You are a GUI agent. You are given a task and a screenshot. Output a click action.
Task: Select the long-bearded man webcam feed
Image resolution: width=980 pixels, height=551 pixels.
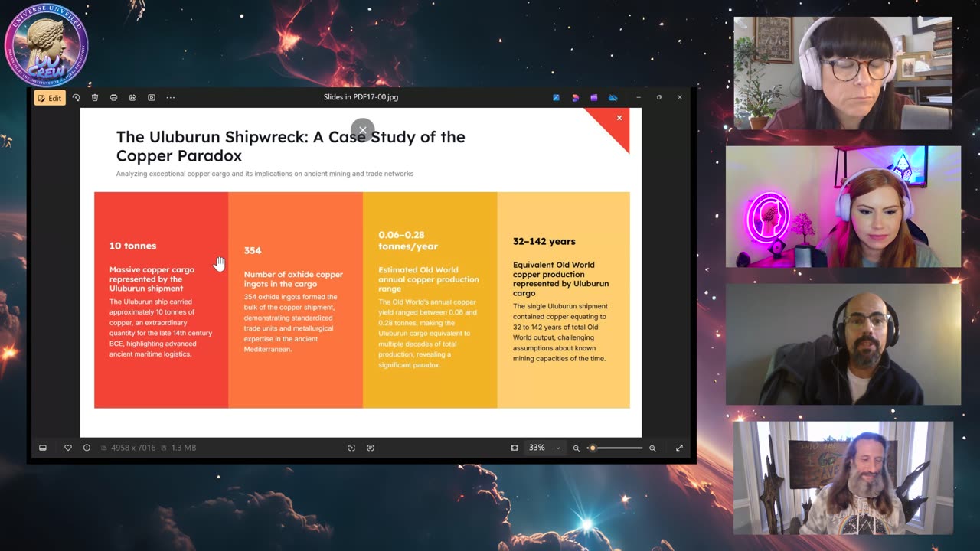843,478
